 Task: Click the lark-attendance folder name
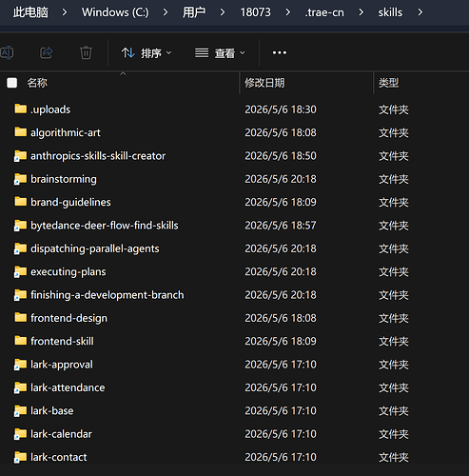click(68, 387)
